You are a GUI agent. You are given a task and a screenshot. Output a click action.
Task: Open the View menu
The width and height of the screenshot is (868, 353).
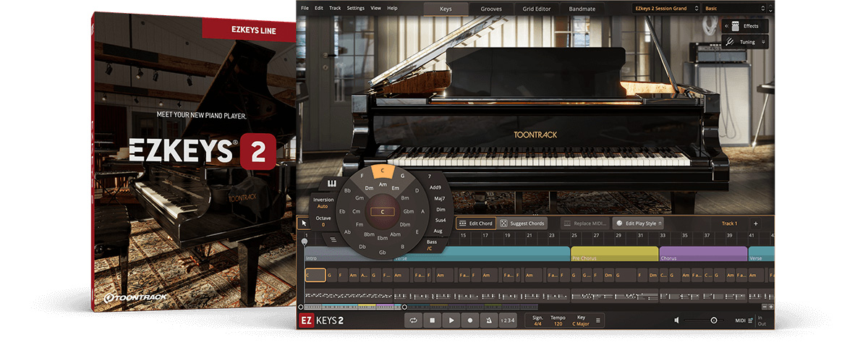[x=375, y=8]
